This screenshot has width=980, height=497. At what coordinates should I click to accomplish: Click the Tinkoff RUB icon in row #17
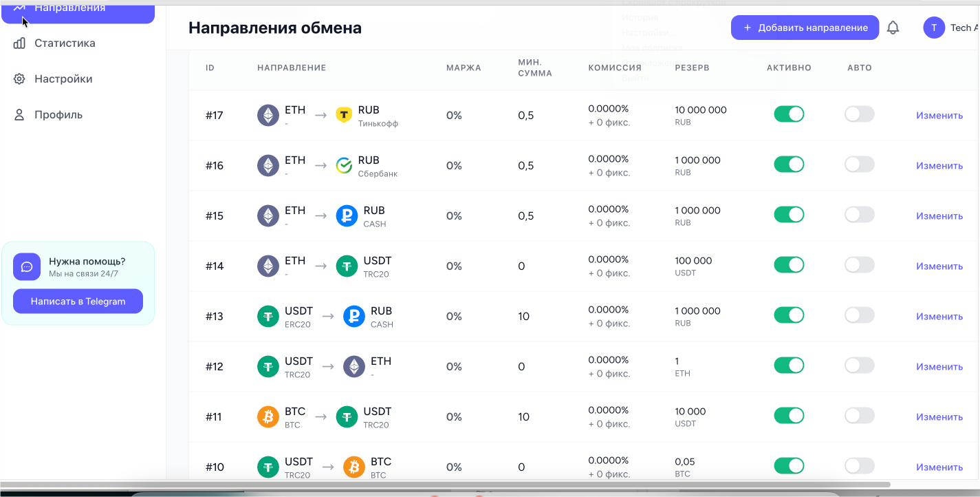click(x=344, y=115)
